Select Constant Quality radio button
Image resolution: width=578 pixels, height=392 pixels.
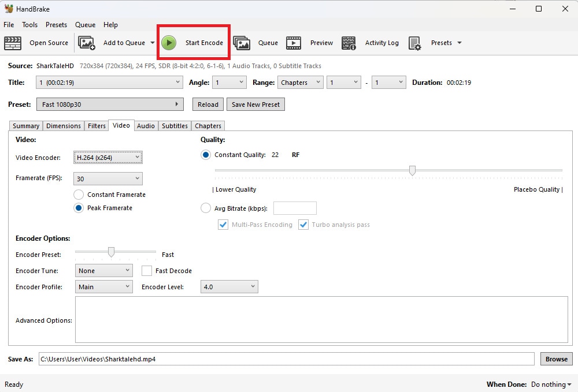(206, 155)
